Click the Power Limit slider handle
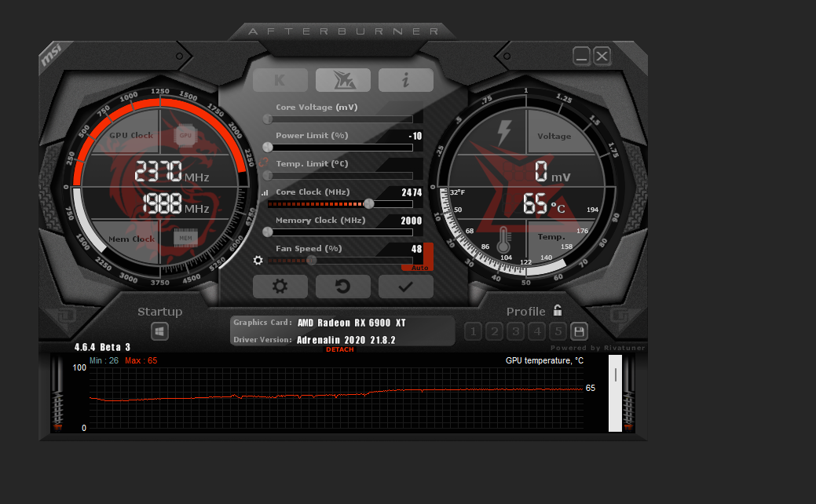The image size is (816, 504). 268,147
